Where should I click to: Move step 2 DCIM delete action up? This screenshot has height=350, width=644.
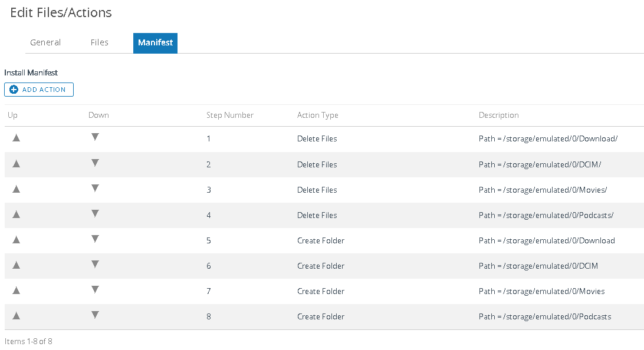point(16,164)
